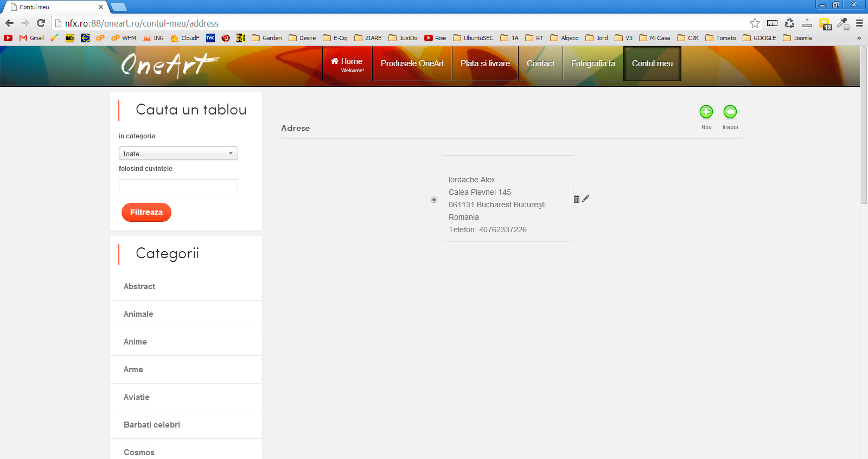Open the ruler extension icon
Viewport: 868px width, 459px height.
pos(772,23)
